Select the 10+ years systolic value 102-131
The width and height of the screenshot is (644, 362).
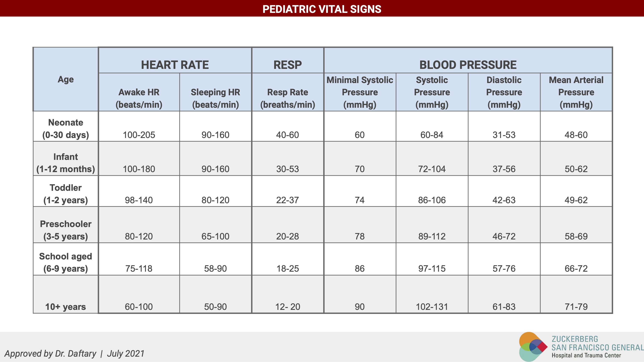point(432,307)
